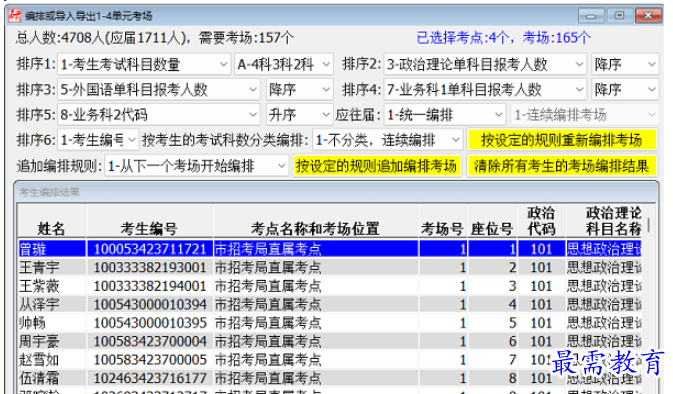Maximize the 编排或导入导出 window
The width and height of the screenshot is (673, 394).
coord(619,16)
